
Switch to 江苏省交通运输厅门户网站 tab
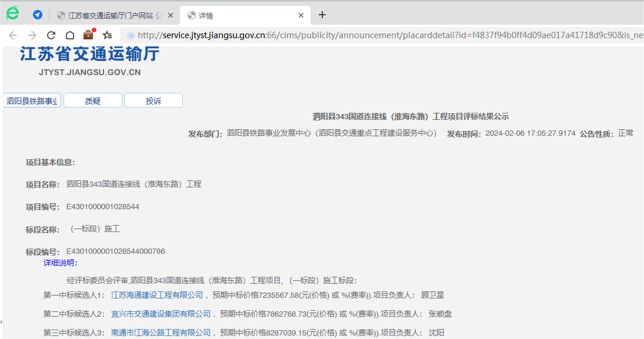[112, 15]
